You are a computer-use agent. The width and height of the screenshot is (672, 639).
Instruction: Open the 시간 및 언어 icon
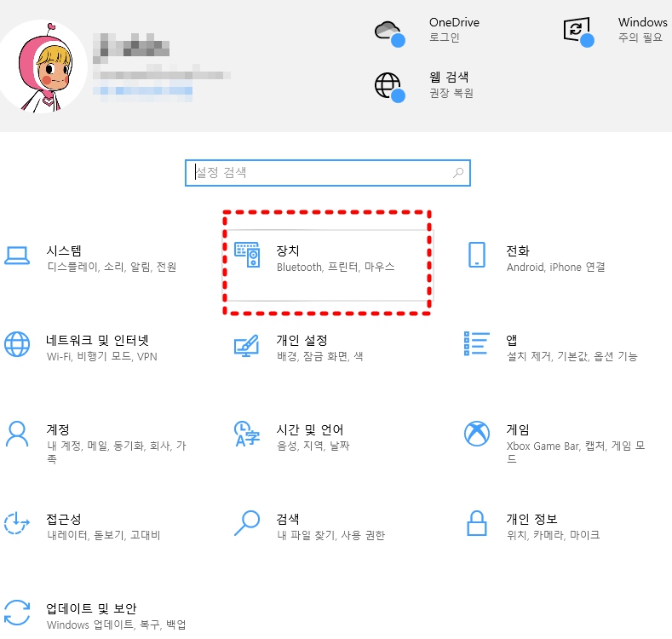click(x=247, y=434)
